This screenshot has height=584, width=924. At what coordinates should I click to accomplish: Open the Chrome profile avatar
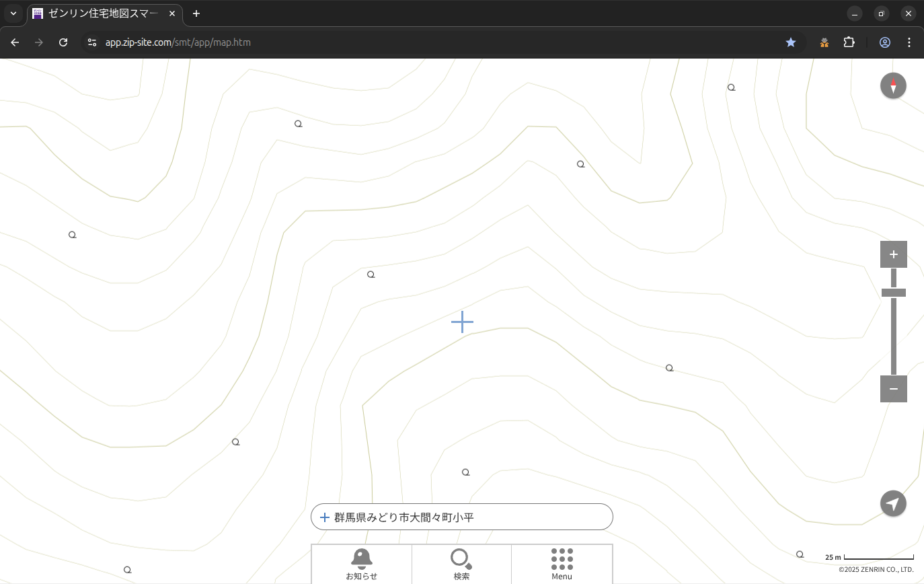tap(884, 42)
